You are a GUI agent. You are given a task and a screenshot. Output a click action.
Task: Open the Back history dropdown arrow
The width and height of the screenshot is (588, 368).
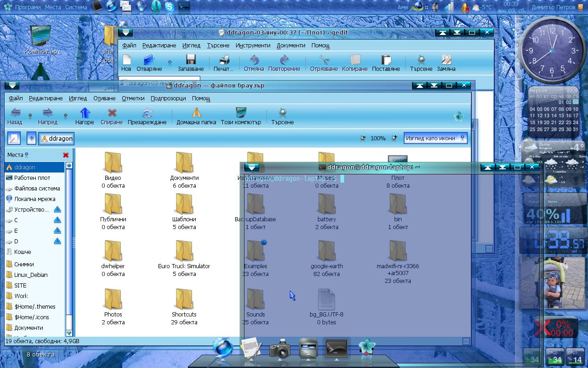click(30, 116)
